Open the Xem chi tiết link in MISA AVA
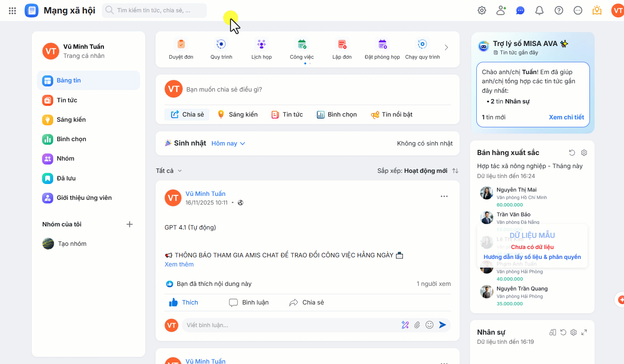 566,117
